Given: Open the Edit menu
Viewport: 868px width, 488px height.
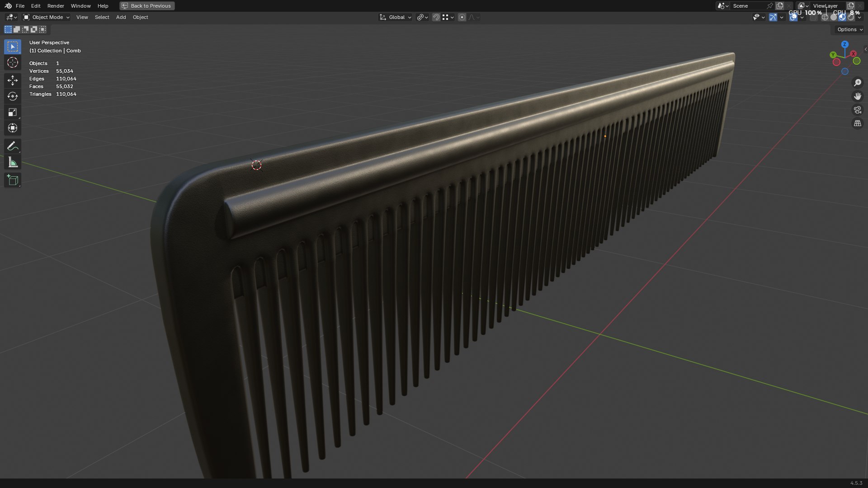Looking at the screenshot, I should point(36,6).
